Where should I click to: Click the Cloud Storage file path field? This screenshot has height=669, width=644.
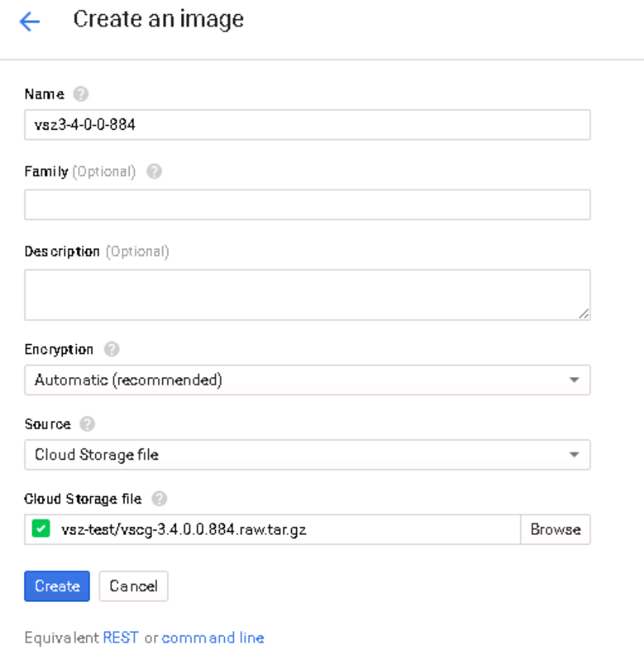click(283, 530)
